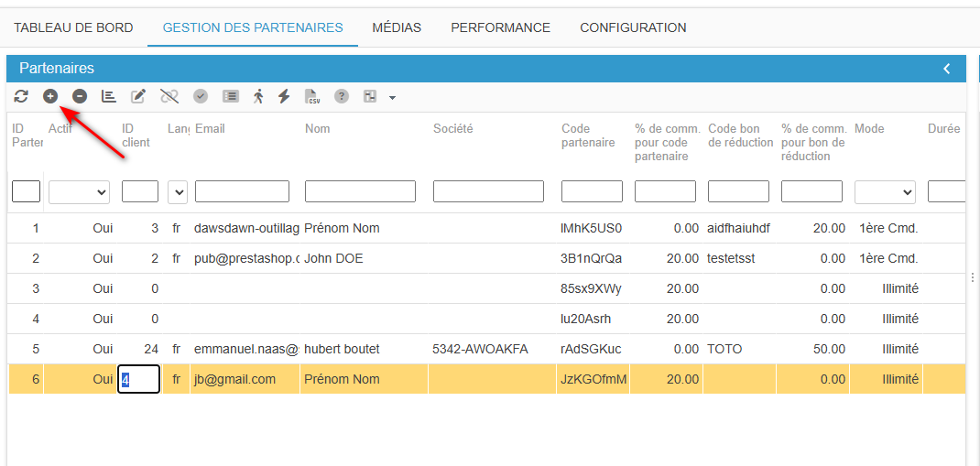
Task: Open the Configuration tab
Action: click(633, 27)
